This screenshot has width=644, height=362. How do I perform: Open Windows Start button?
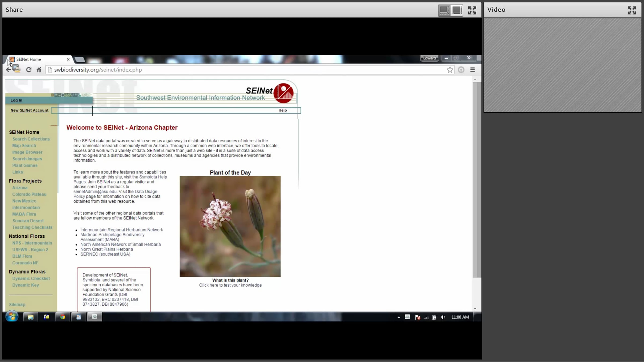[12, 317]
